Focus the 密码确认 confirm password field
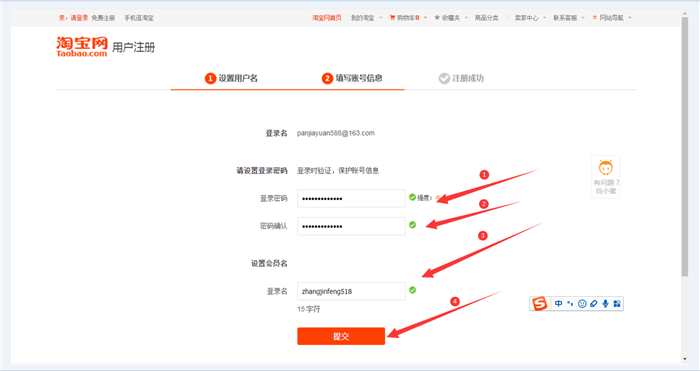This screenshot has width=700, height=371. coord(351,226)
